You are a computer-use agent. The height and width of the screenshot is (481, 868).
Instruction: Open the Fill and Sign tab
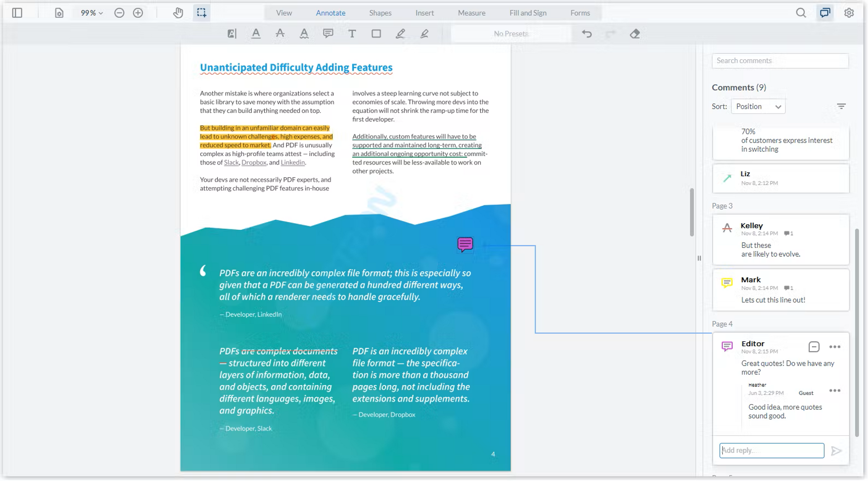point(528,13)
